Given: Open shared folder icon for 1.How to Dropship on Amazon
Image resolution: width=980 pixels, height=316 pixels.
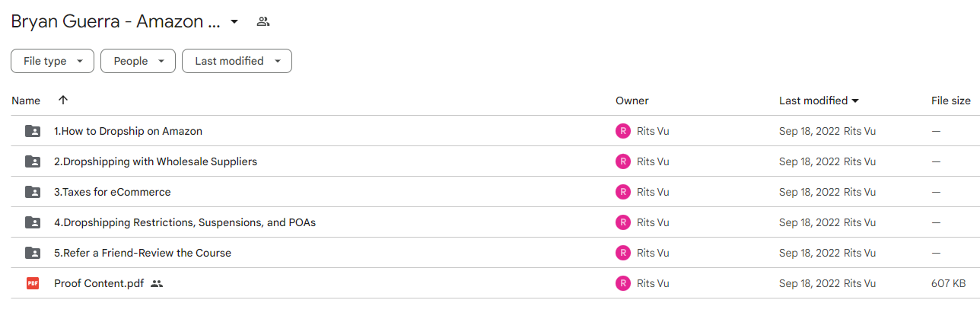Looking at the screenshot, I should tap(33, 131).
